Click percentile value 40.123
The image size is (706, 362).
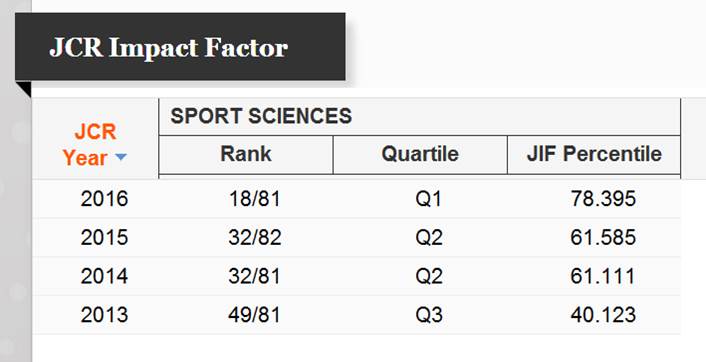(603, 315)
